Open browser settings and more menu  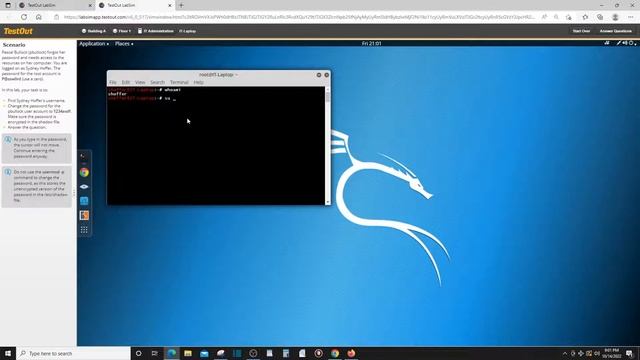(631, 17)
